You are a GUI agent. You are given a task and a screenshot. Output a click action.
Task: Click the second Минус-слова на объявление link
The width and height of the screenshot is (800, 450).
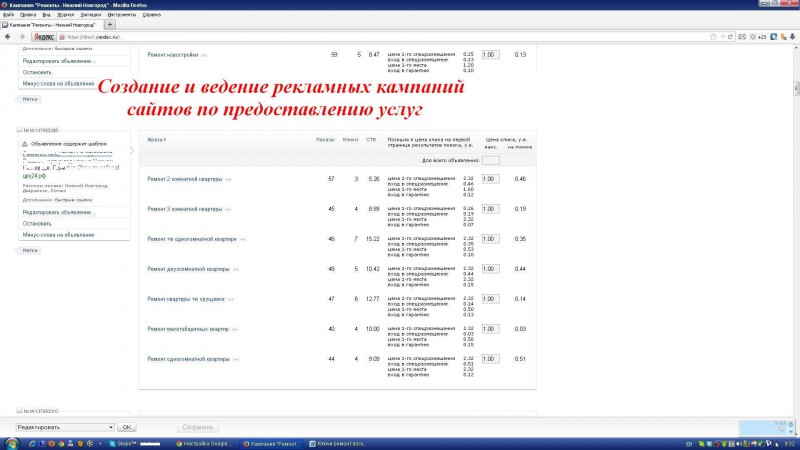click(58, 235)
